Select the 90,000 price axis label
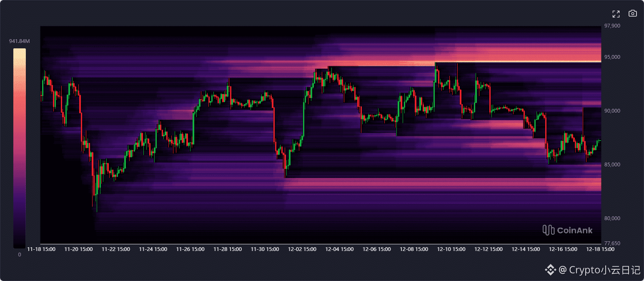The width and height of the screenshot is (644, 281). [x=612, y=111]
